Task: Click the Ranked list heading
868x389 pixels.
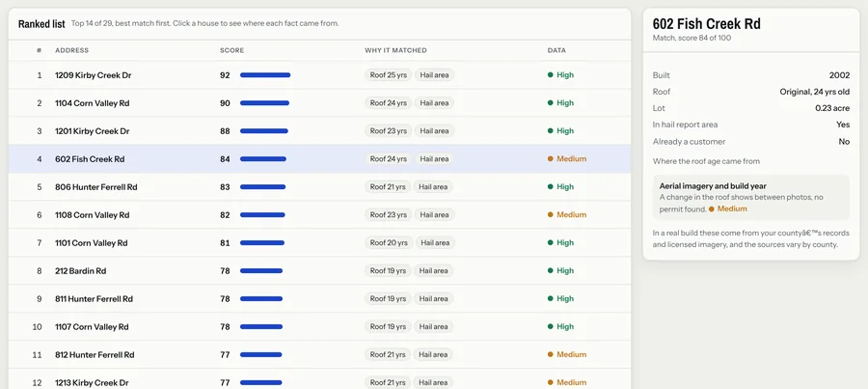Action: tap(41, 24)
